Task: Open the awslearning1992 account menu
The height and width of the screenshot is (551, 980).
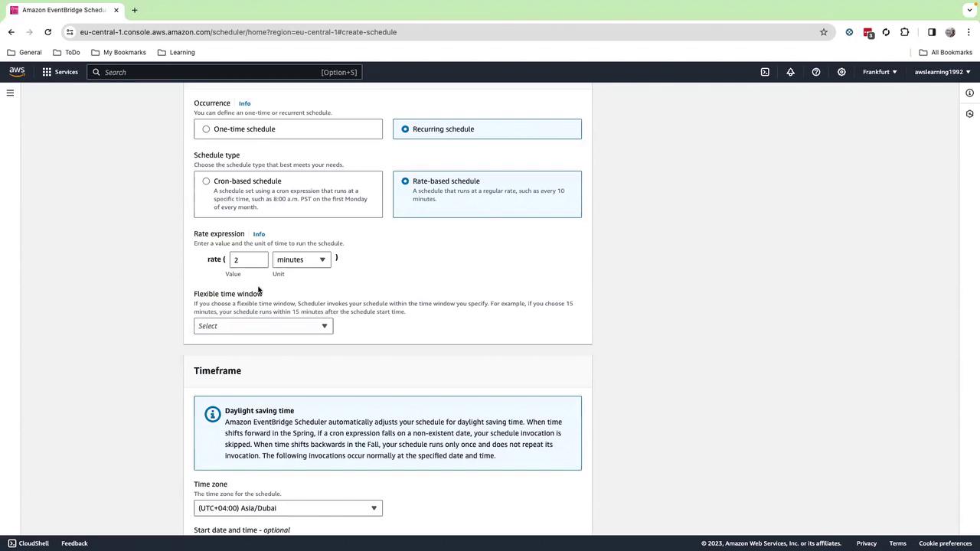Action: (x=942, y=72)
